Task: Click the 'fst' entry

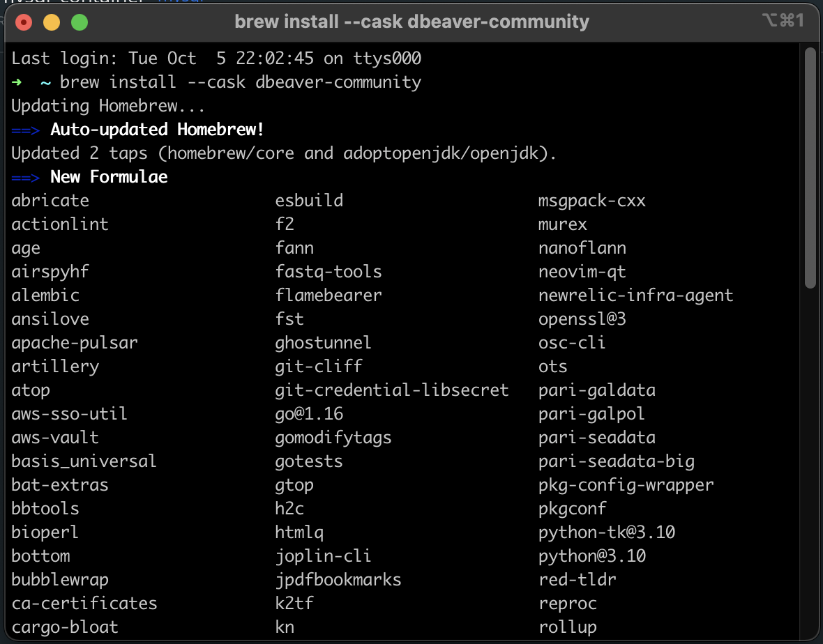Action: click(289, 319)
